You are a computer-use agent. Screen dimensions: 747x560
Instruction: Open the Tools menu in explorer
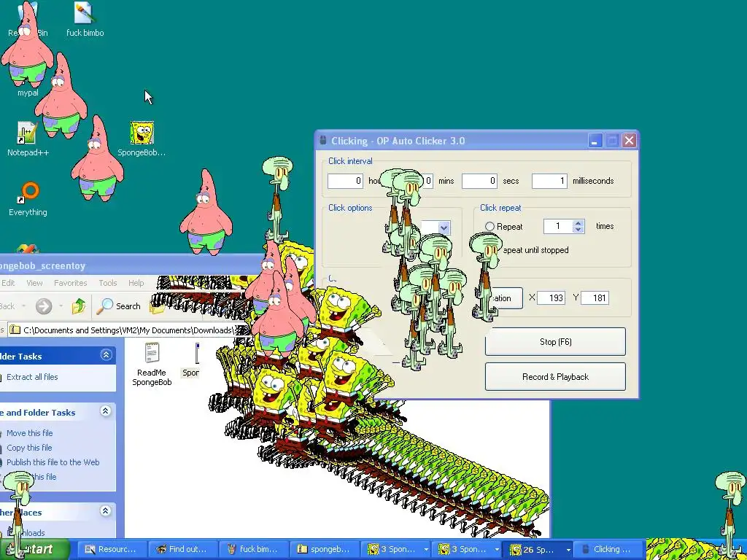[108, 283]
